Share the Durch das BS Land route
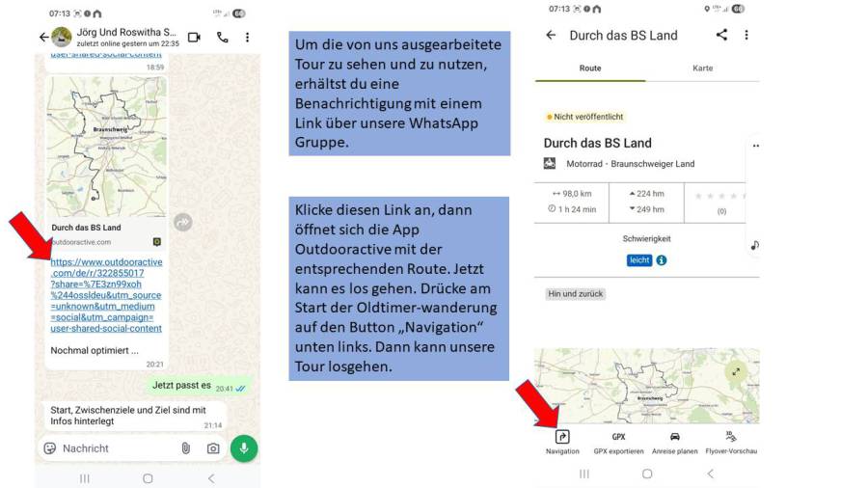This screenshot has width=868, height=488. (721, 35)
